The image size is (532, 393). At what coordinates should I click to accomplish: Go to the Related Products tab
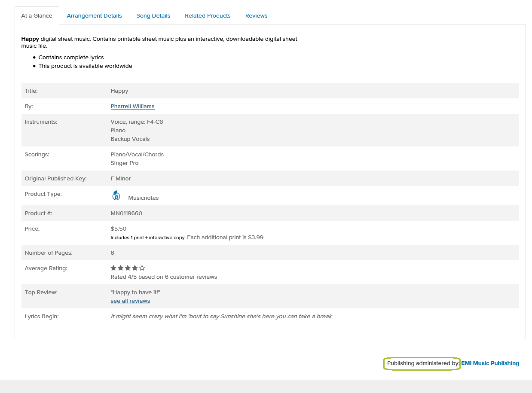point(208,16)
